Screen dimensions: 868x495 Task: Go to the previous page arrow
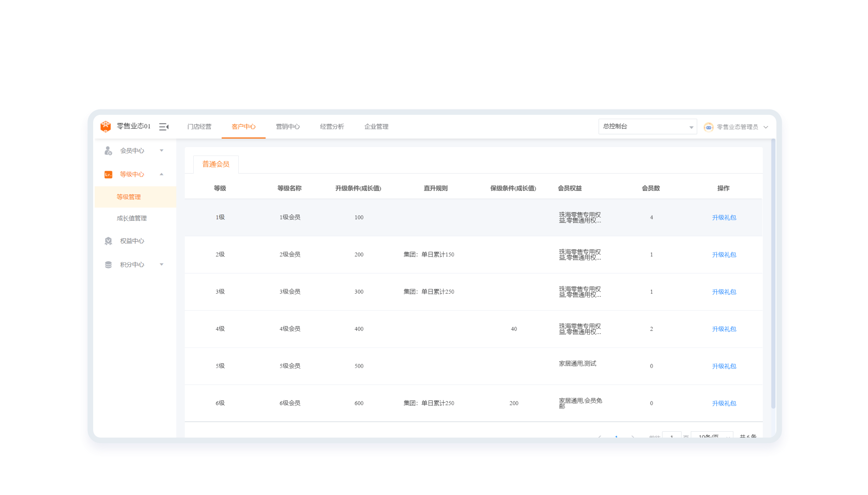600,436
